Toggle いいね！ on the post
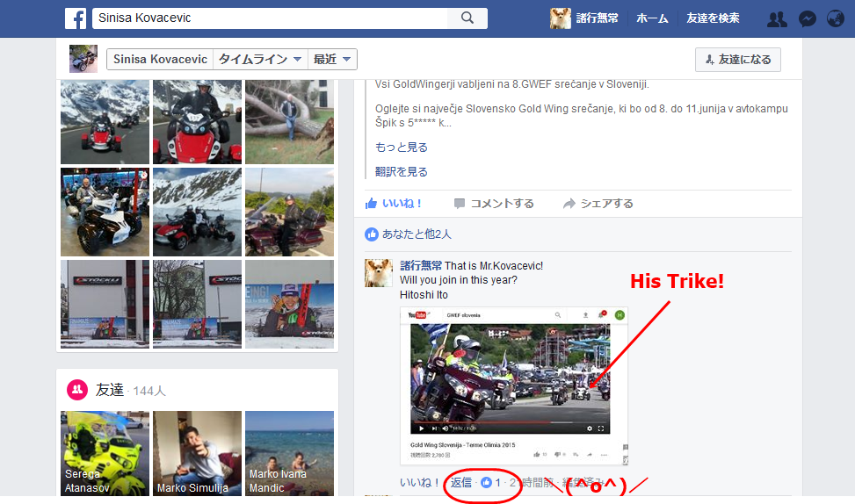 [394, 204]
